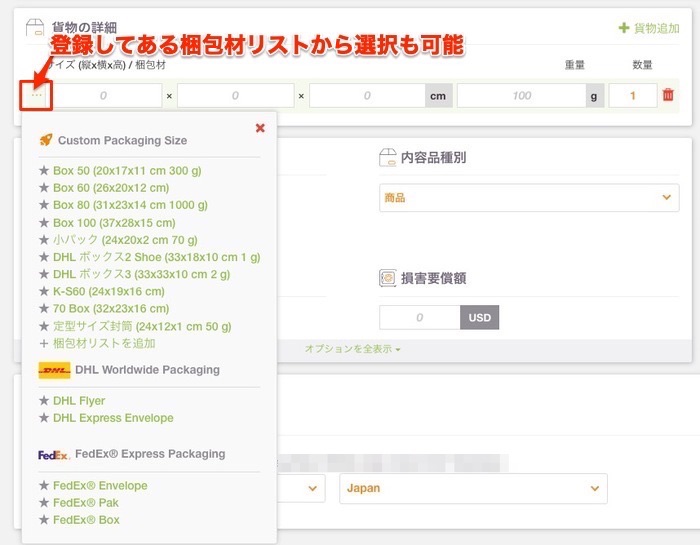Select DHL Express Envelope
700x545 pixels.
(x=113, y=418)
